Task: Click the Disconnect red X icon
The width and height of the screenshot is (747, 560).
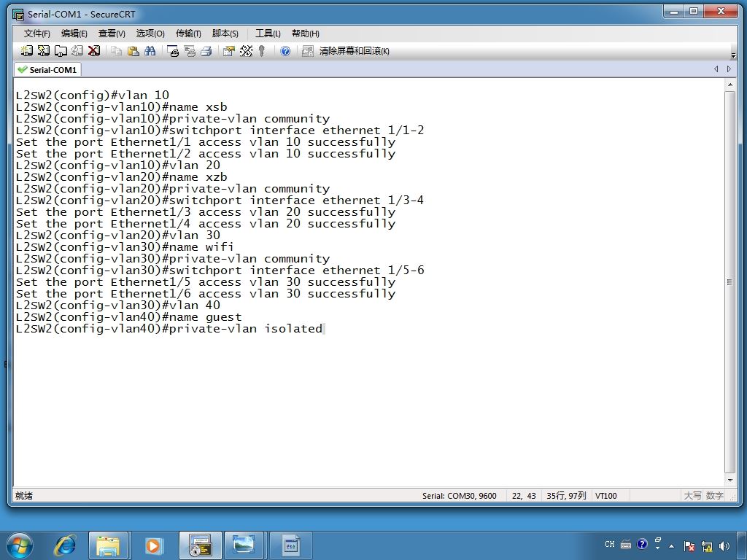Action: pyautogui.click(x=94, y=50)
